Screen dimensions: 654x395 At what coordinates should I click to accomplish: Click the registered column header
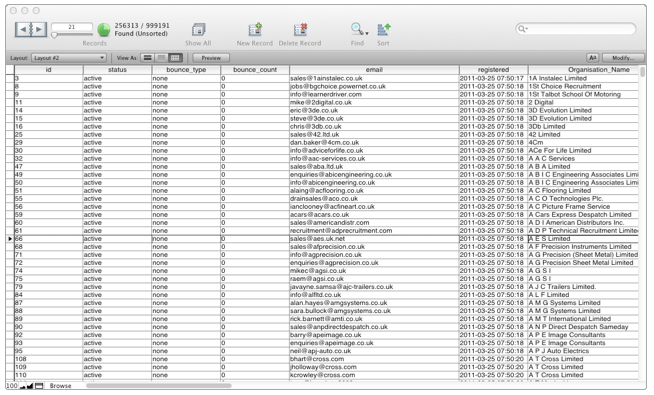(x=493, y=70)
